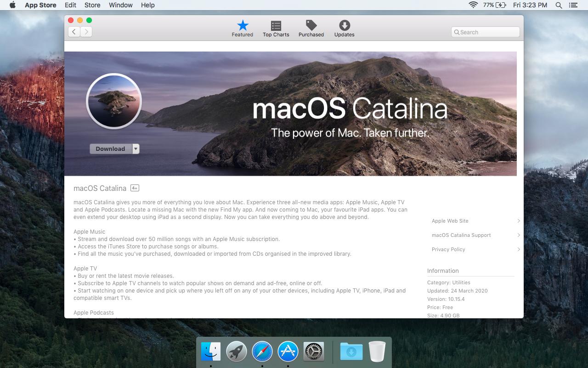Screen dimensions: 588x368
Task: Click the Price: Free text
Action: point(440,307)
